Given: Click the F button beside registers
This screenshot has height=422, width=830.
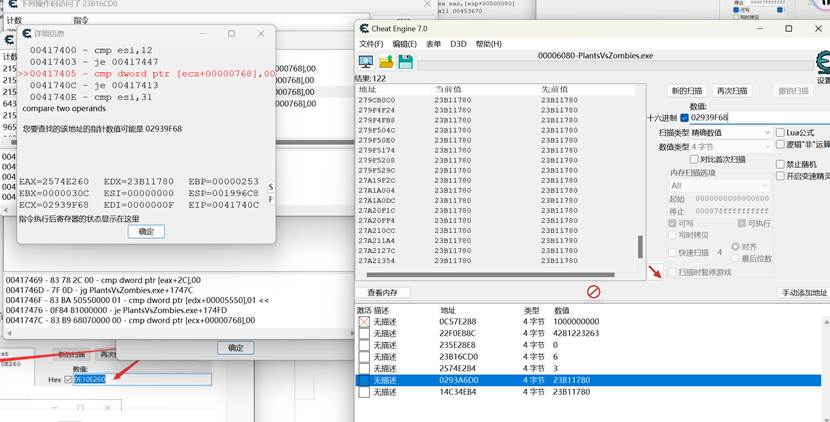Looking at the screenshot, I should pyautogui.click(x=270, y=199).
